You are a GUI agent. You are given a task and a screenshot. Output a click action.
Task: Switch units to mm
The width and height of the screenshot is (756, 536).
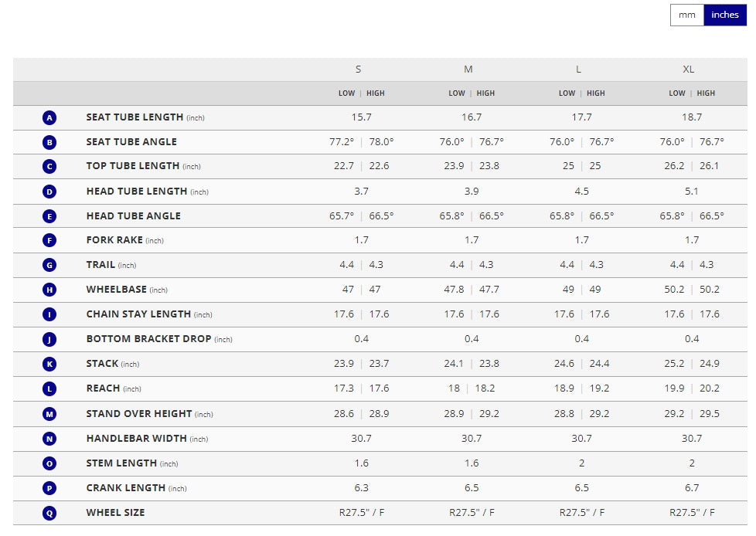click(x=686, y=15)
